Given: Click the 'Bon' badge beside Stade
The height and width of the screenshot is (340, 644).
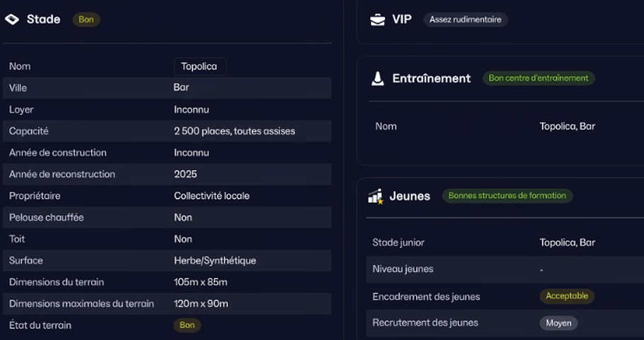Looking at the screenshot, I should [86, 20].
